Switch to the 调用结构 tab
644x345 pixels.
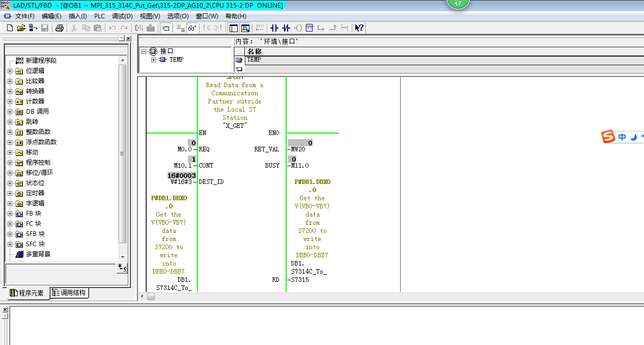point(70,293)
